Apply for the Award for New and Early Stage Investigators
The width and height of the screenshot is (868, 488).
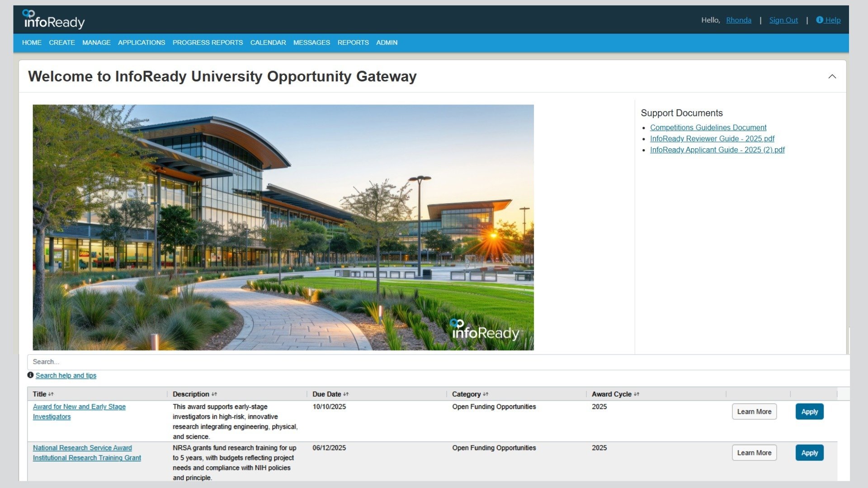pos(809,411)
